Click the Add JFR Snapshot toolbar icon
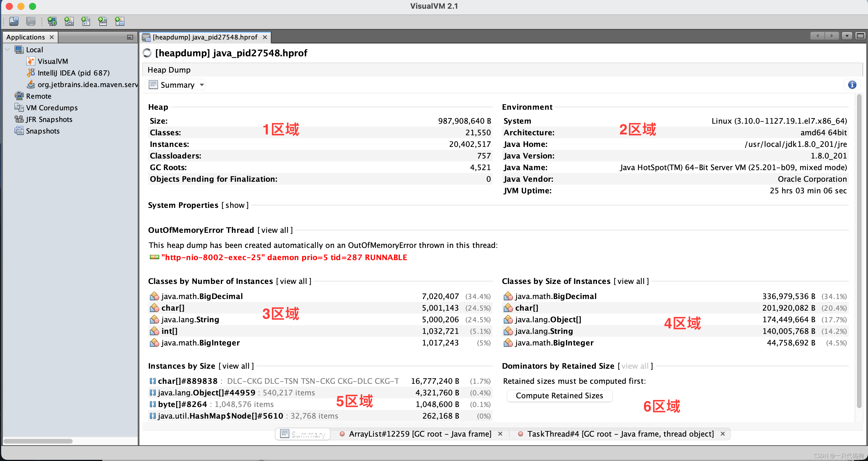 pyautogui.click(x=103, y=21)
